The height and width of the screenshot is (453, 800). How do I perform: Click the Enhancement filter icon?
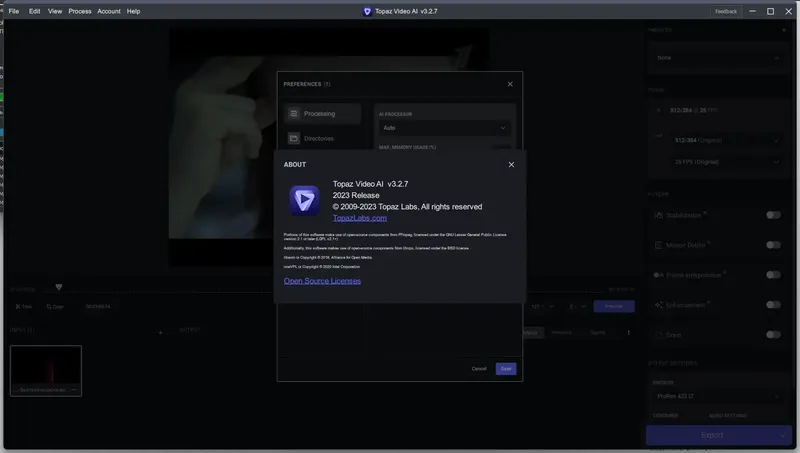point(658,305)
